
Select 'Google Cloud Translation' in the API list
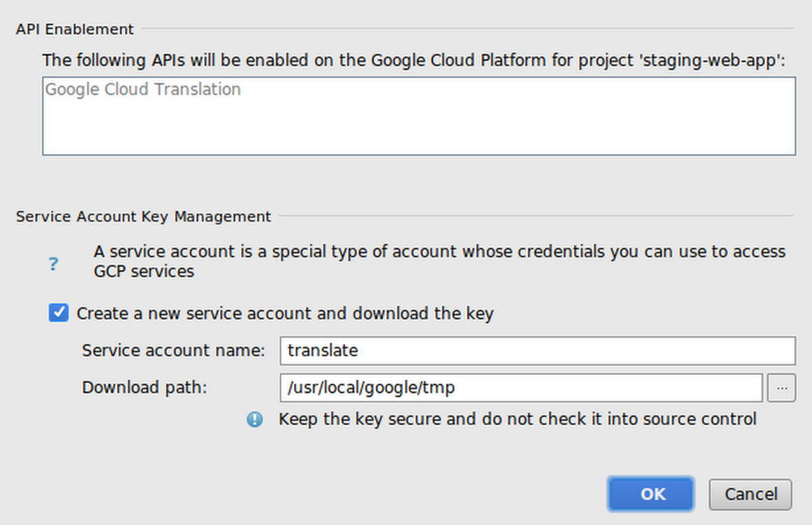[143, 89]
